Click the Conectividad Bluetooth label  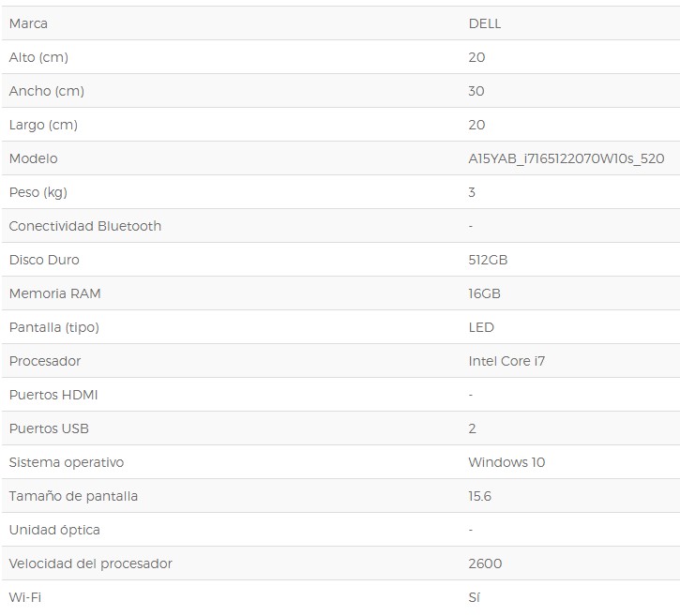[x=85, y=226]
